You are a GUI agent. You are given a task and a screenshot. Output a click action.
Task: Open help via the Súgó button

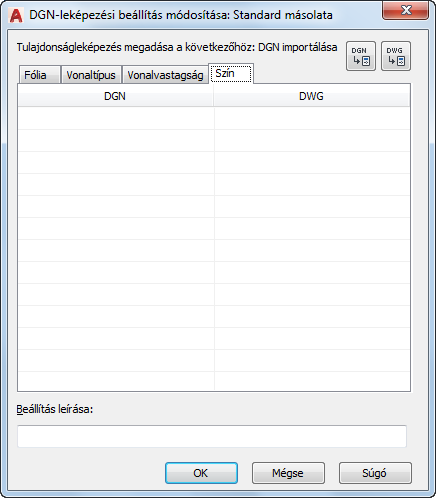pyautogui.click(x=375, y=473)
